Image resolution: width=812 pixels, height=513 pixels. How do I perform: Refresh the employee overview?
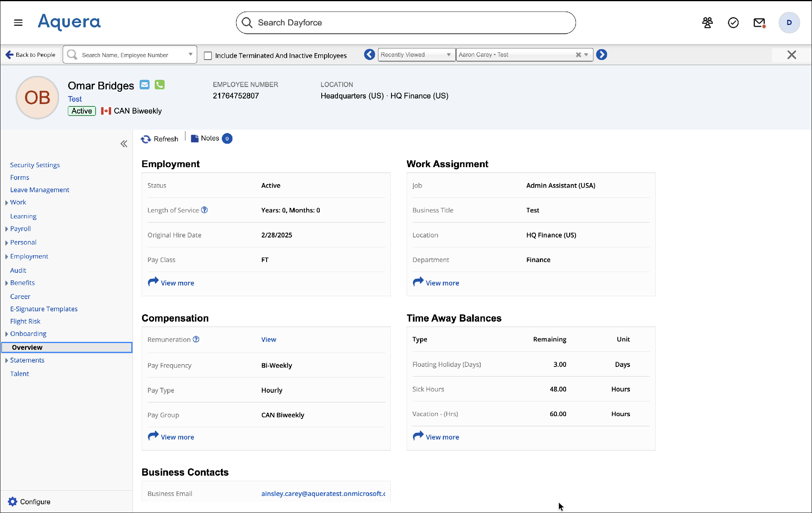[x=159, y=139]
